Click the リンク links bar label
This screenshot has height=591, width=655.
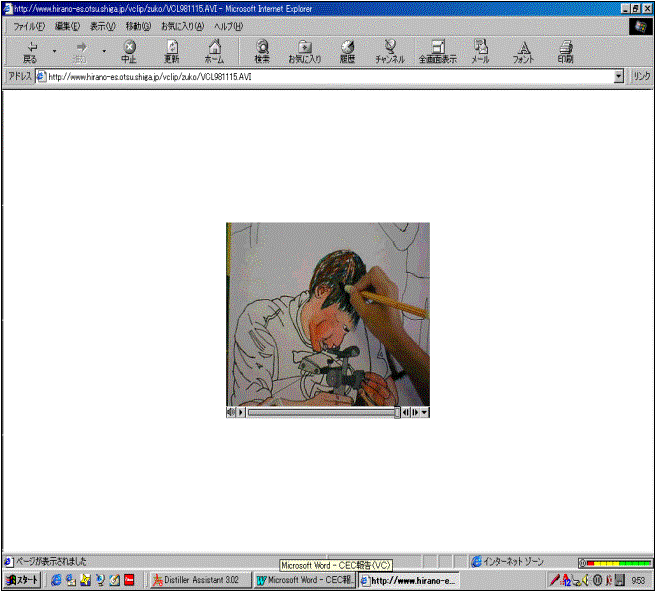(642, 76)
